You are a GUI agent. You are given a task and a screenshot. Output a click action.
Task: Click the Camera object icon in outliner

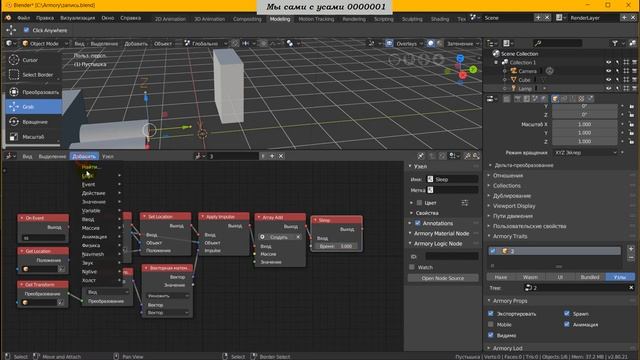pos(513,71)
